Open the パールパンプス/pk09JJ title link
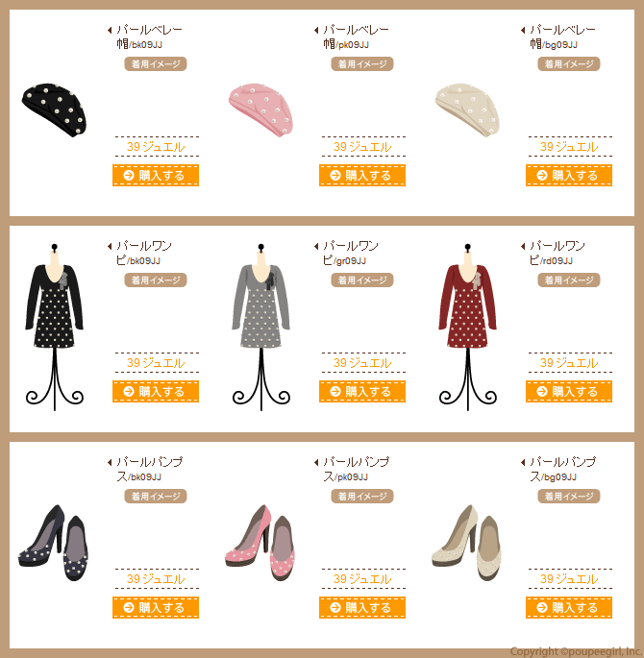Viewport: 644px width, 658px height. (356, 469)
